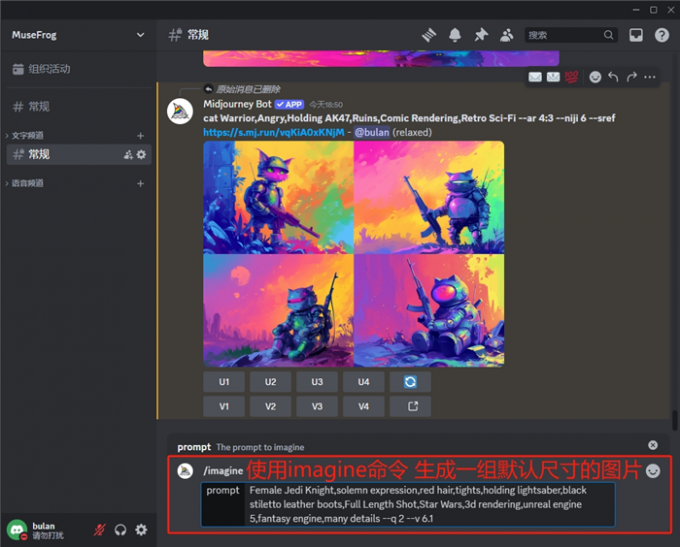Viewport: 680px width, 547px height.
Task: Forward the Midjourney Bot message
Action: click(x=631, y=77)
